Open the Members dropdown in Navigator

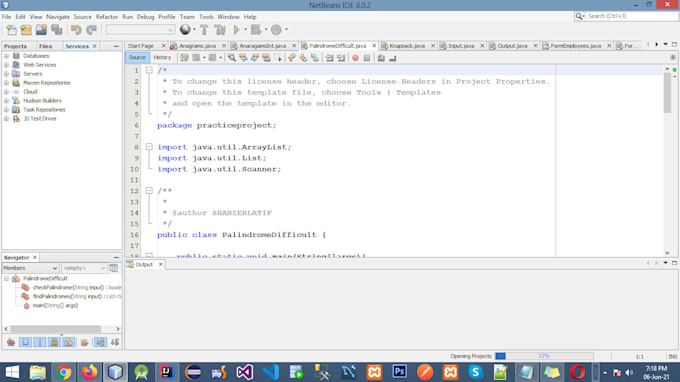click(30, 268)
